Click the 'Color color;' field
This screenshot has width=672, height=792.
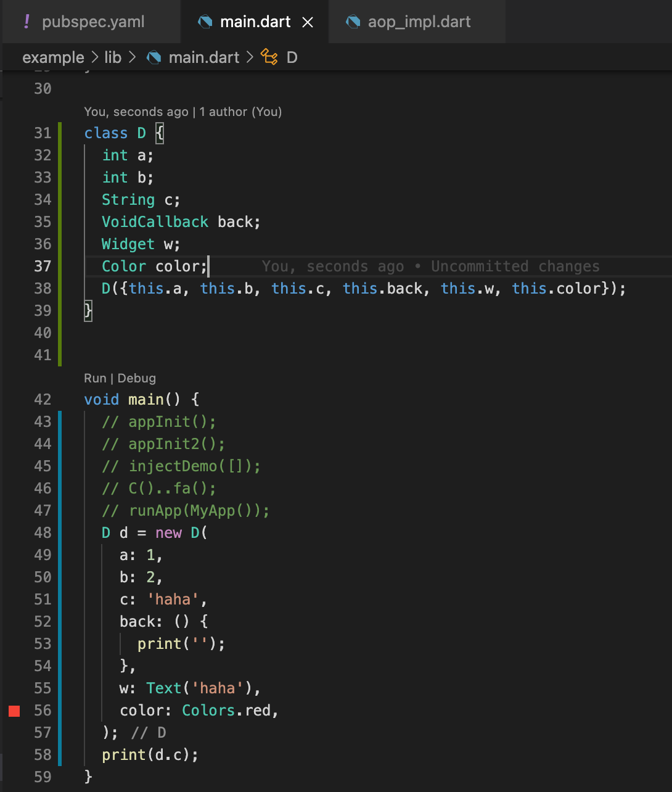[155, 266]
